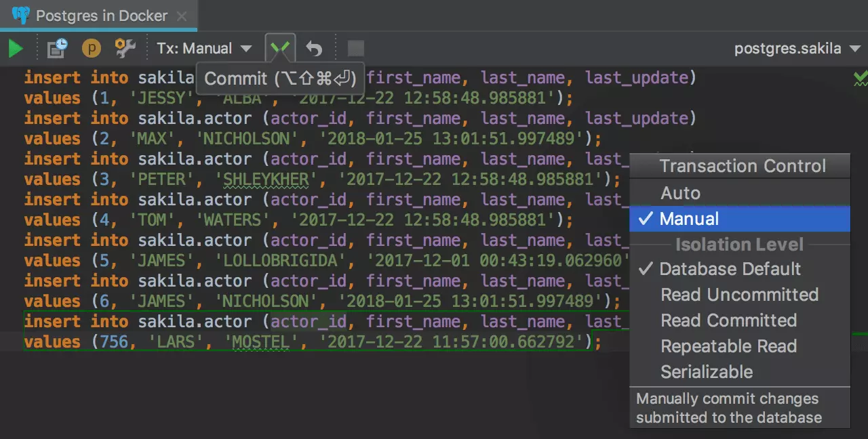Commit the transaction with the green check icon
This screenshot has height=439, width=868.
(x=280, y=48)
